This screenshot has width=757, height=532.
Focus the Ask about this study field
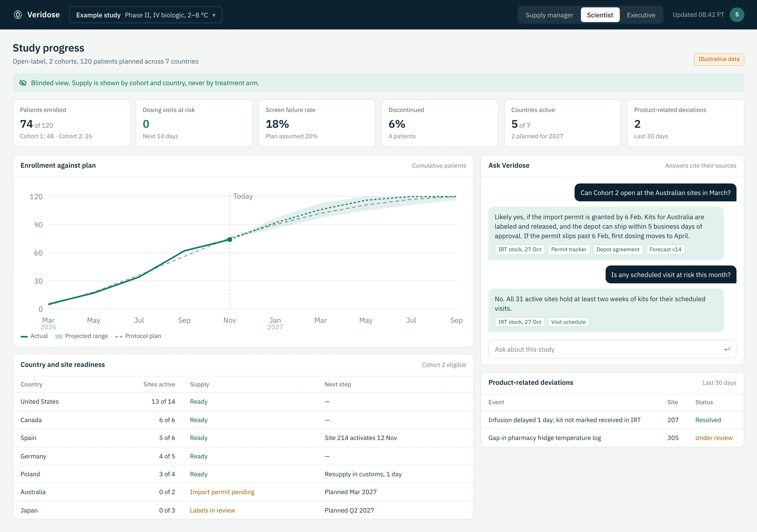pyautogui.click(x=612, y=349)
